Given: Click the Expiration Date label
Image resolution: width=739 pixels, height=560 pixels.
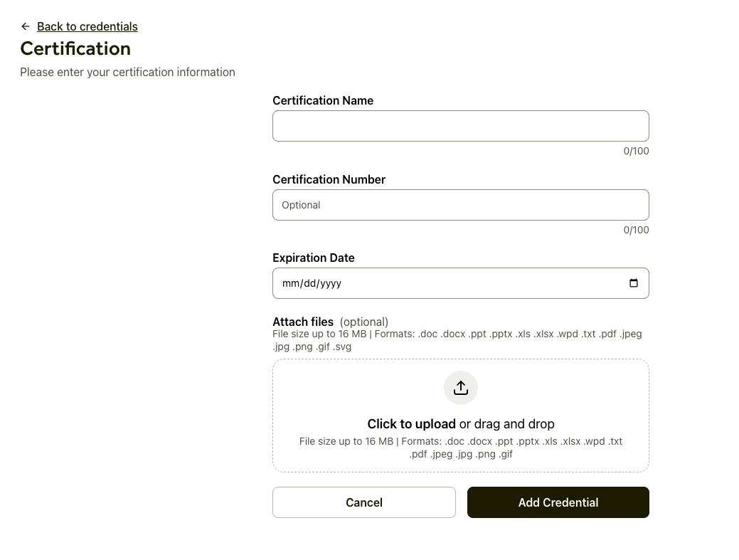Looking at the screenshot, I should 313,258.
